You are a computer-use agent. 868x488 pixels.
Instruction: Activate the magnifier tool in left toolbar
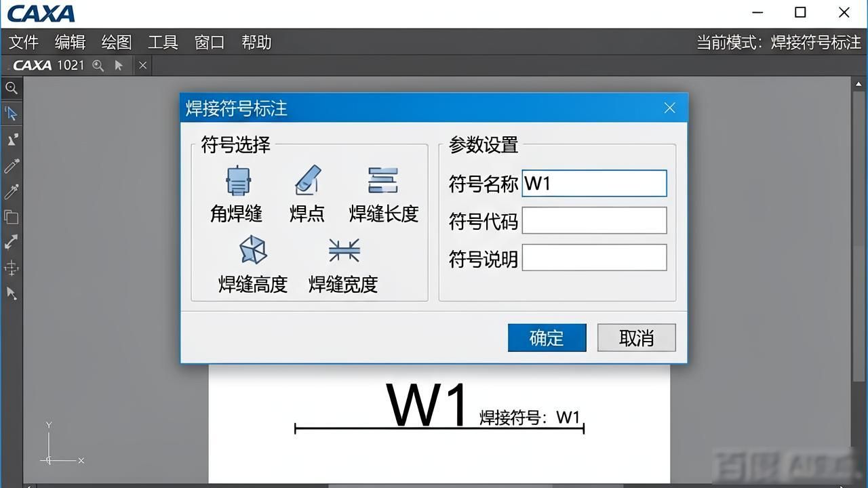coord(11,88)
